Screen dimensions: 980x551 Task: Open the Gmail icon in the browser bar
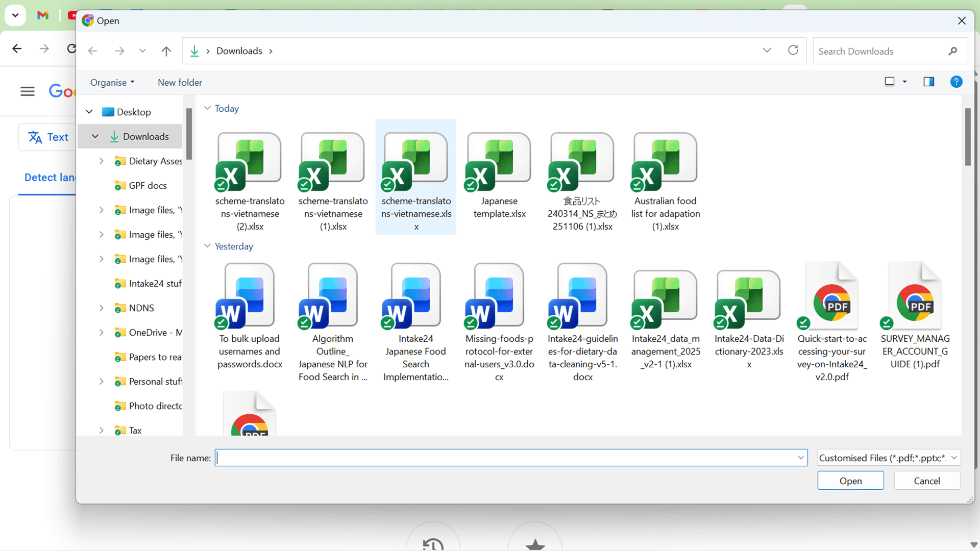(43, 15)
